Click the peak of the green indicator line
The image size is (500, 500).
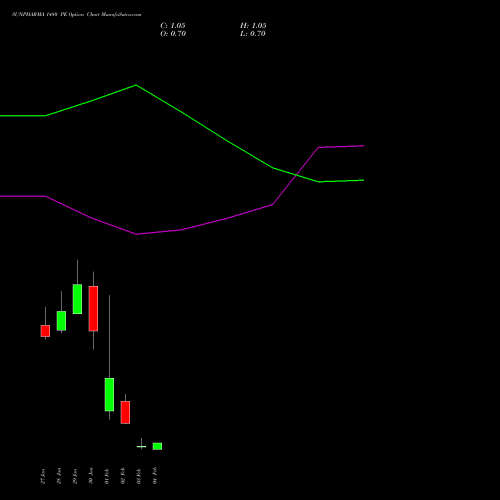click(136, 85)
